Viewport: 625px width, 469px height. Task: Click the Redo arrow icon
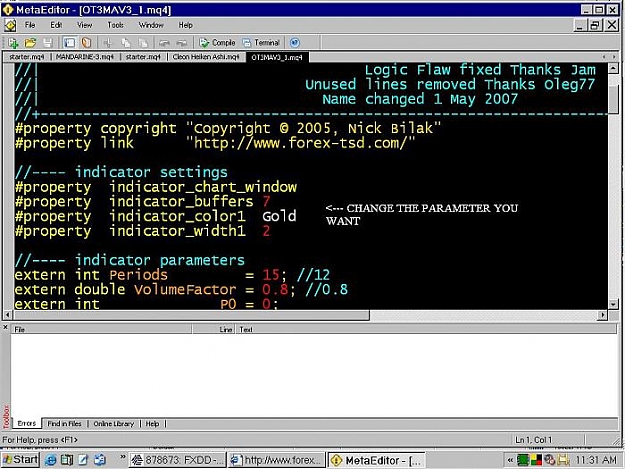tap(181, 43)
